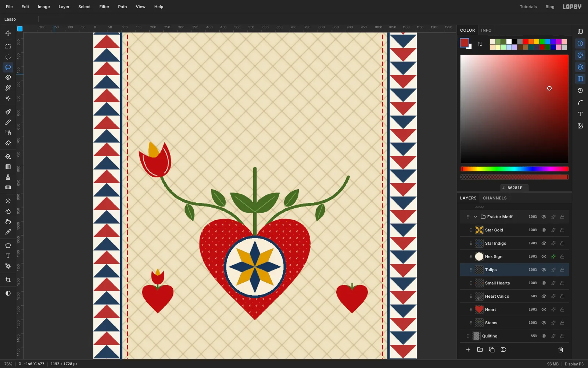Collapse the Fraktur Motif group

476,217
